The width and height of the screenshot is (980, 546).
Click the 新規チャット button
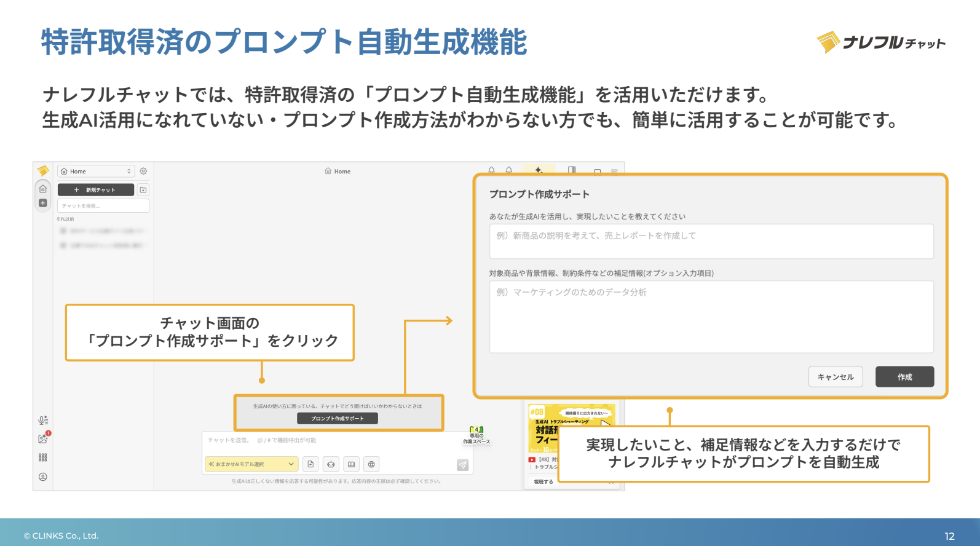[96, 190]
